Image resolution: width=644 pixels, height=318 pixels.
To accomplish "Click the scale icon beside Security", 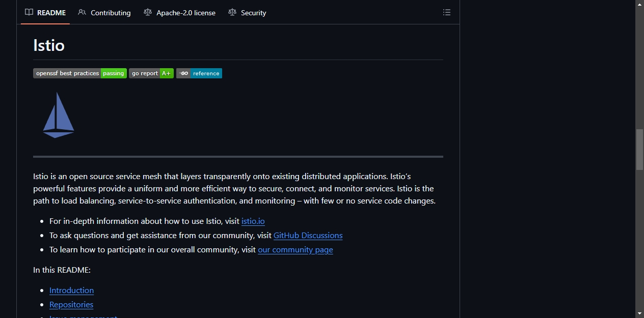I will pos(232,12).
